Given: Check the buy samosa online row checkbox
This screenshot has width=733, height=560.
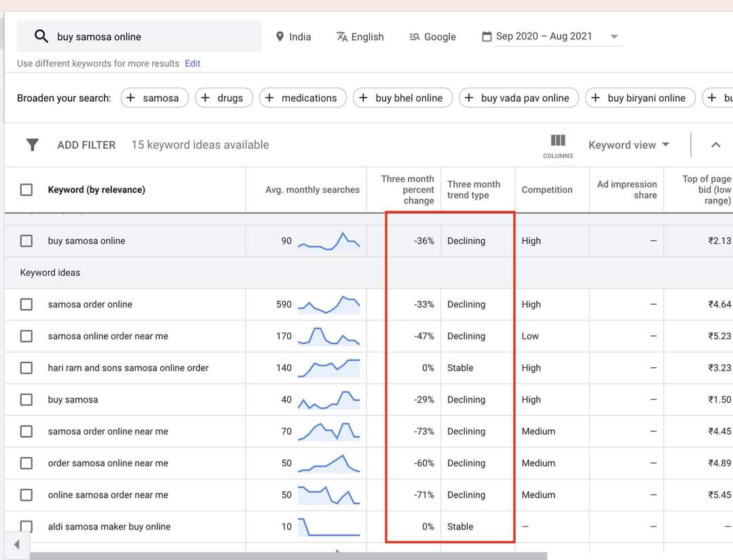Looking at the screenshot, I should point(26,241).
